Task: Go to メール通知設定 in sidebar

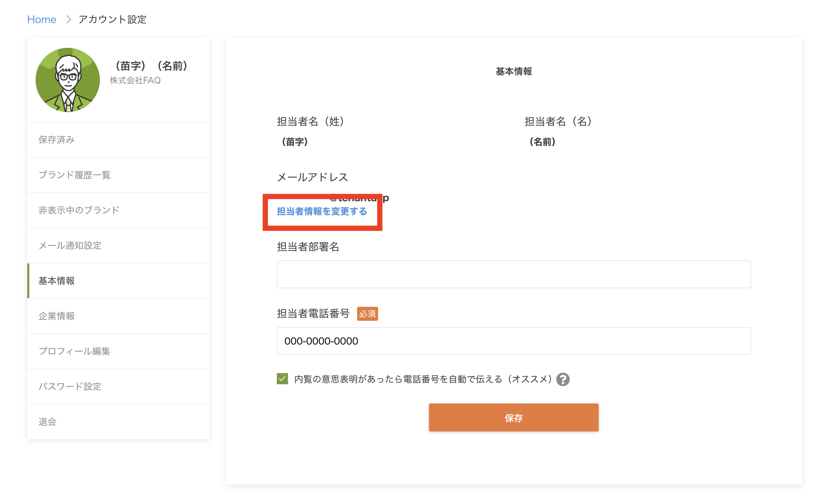Action: (70, 246)
